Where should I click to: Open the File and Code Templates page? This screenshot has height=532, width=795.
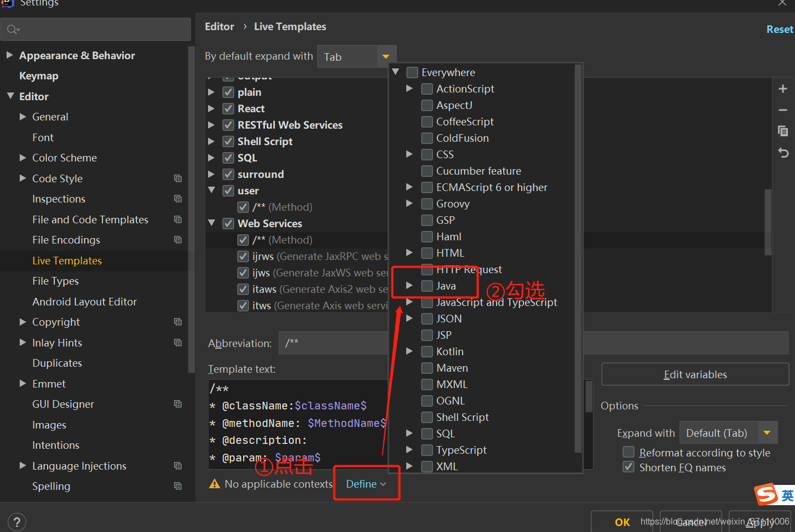click(x=90, y=219)
